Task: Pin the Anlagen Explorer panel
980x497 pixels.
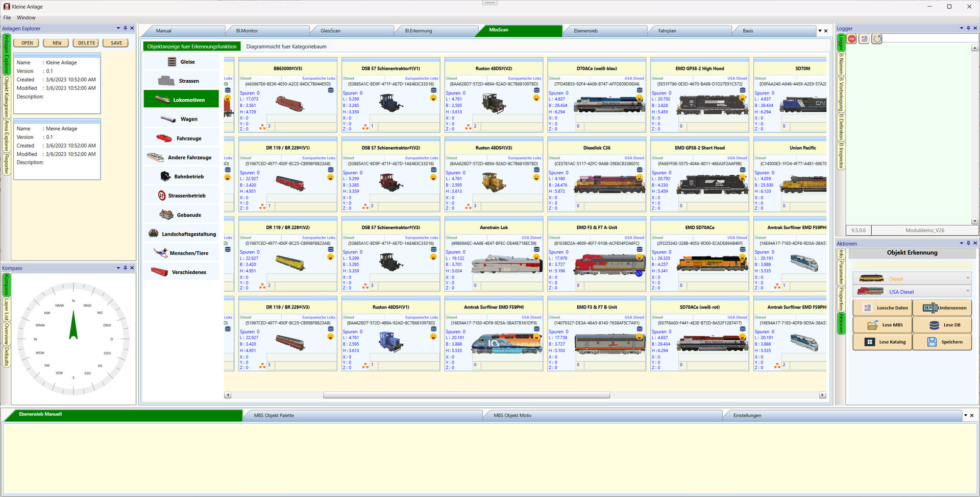Action: pyautogui.click(x=125, y=29)
